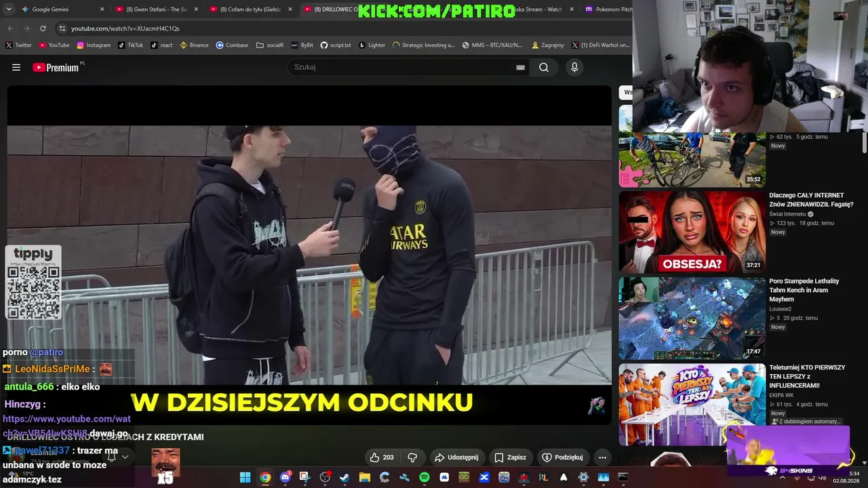Open the Windows Start menu

pos(245,477)
